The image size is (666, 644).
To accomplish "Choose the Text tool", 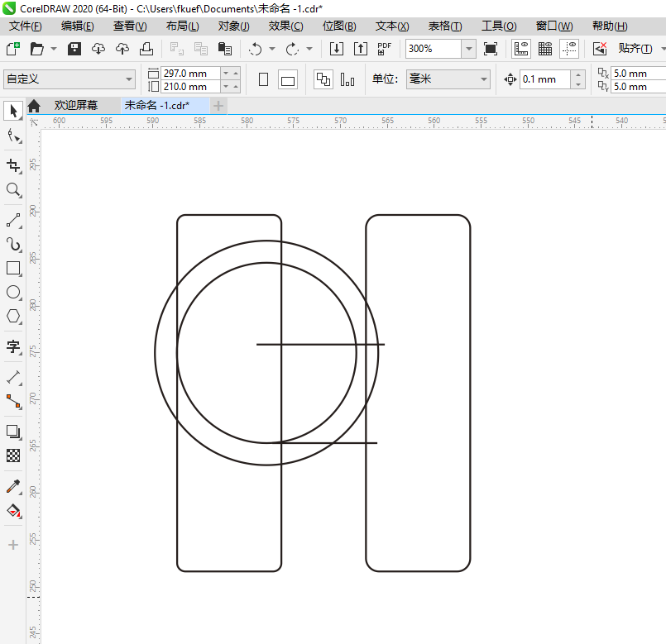I will coord(13,346).
